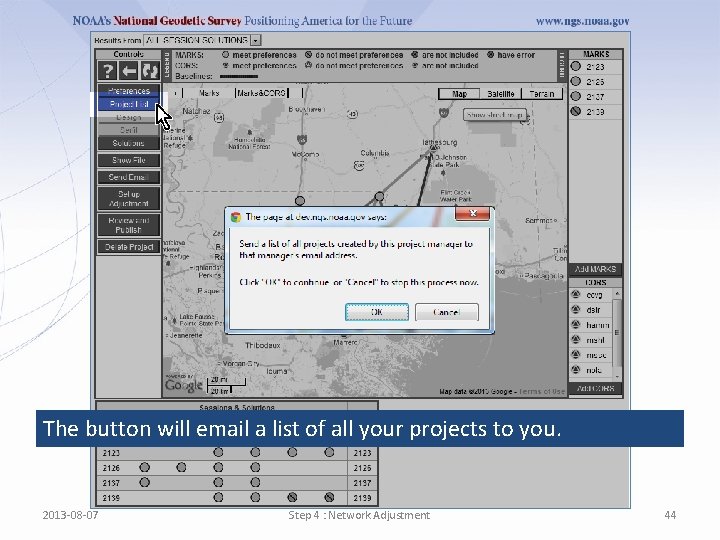Click the Send Email button
Screen dimensions: 720x540
click(129, 177)
